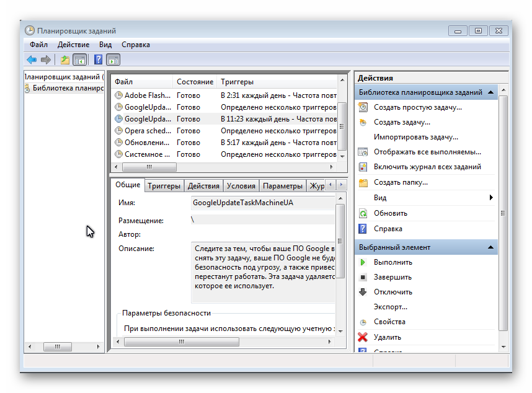Click the red Удалить cross icon

point(363,337)
